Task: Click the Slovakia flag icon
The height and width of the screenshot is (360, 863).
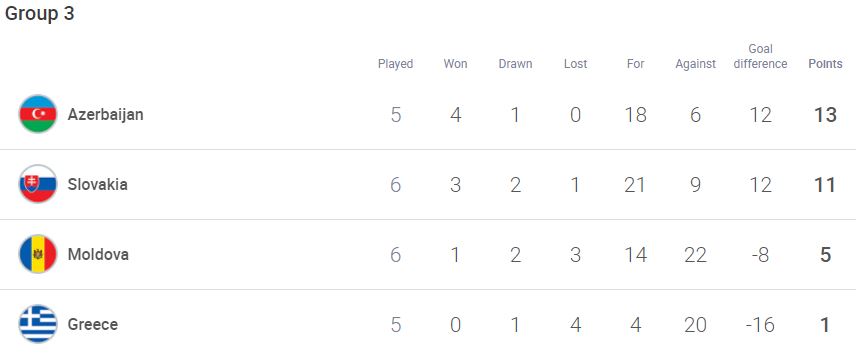Action: (x=37, y=184)
